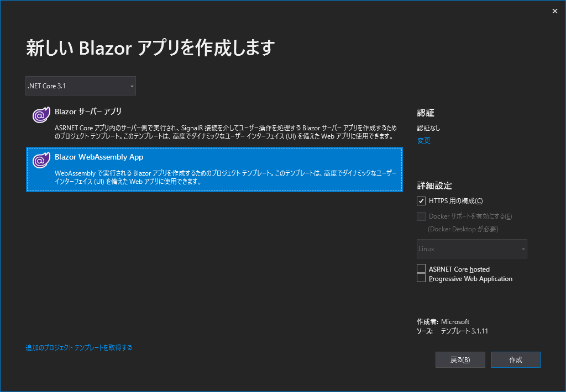Image resolution: width=566 pixels, height=392 pixels.
Task: Open 追加のプロジェクト テンプレートを取得する link
Action: [78, 348]
